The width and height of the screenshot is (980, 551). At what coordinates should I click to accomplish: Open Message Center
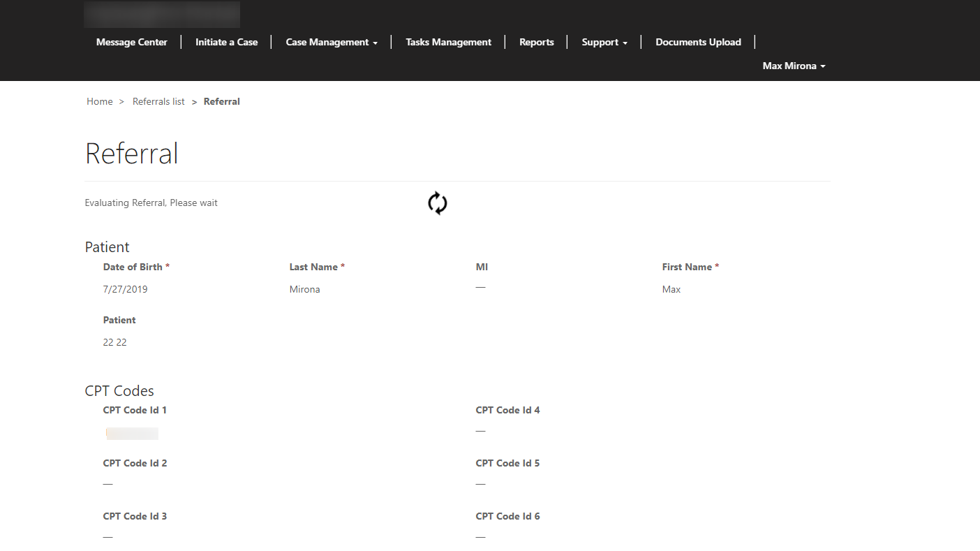pyautogui.click(x=131, y=42)
